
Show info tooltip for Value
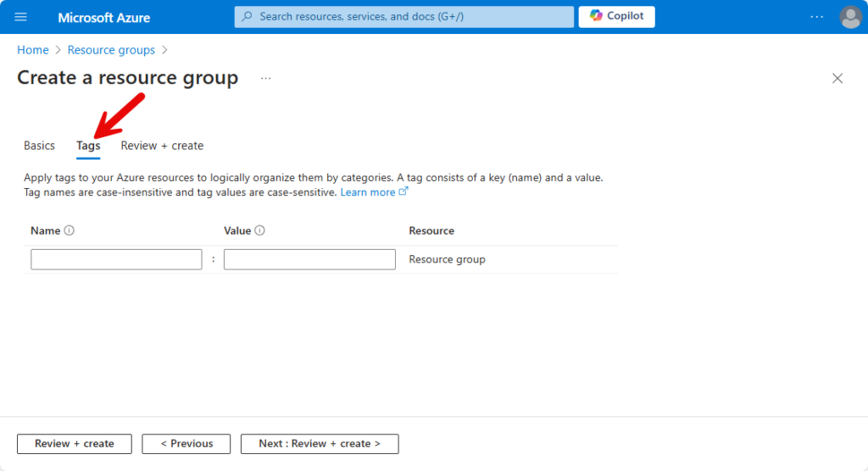coord(259,230)
